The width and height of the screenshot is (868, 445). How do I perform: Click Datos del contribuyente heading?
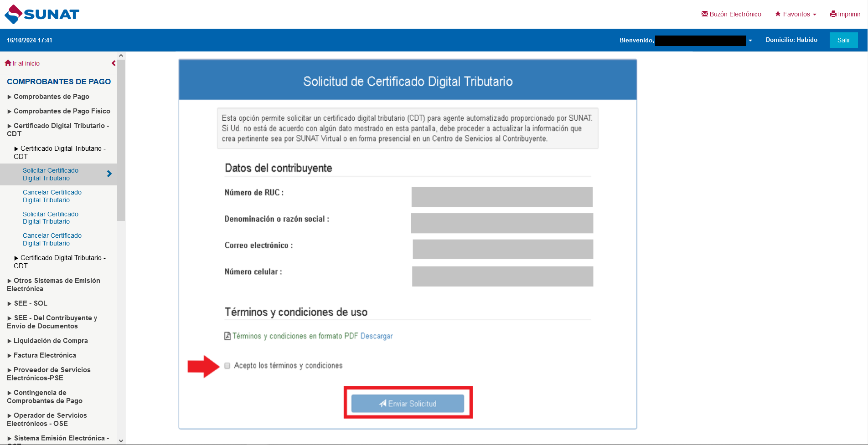coord(279,168)
